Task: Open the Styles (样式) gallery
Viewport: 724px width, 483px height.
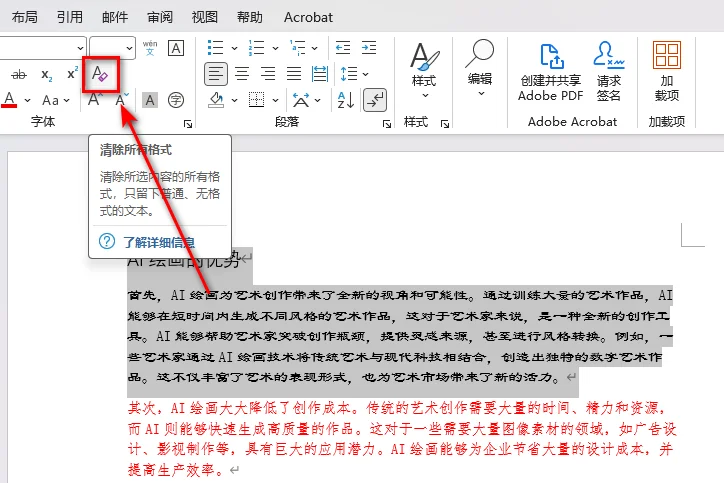Action: pyautogui.click(x=424, y=72)
